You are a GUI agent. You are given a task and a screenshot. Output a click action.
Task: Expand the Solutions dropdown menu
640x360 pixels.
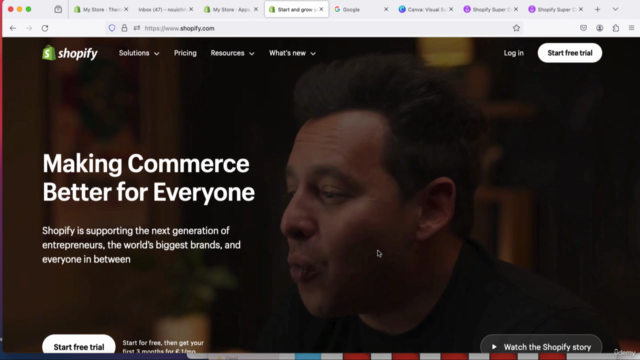pyautogui.click(x=139, y=53)
